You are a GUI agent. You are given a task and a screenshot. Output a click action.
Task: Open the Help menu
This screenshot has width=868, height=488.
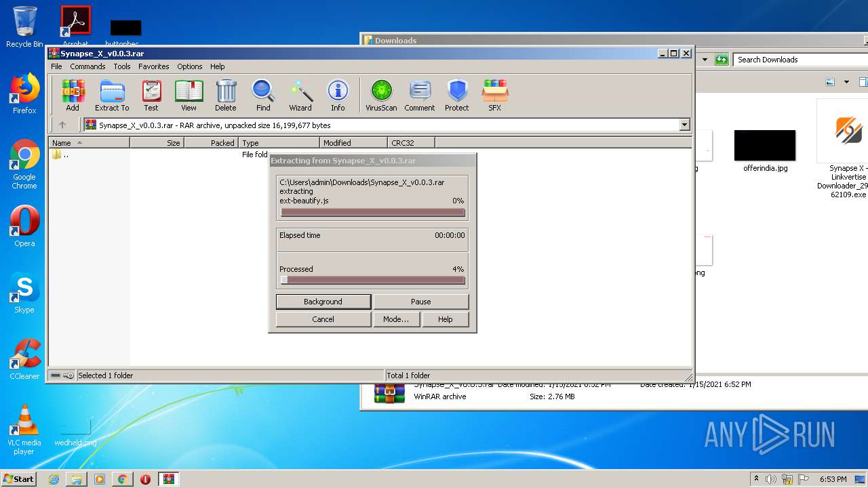tap(218, 66)
